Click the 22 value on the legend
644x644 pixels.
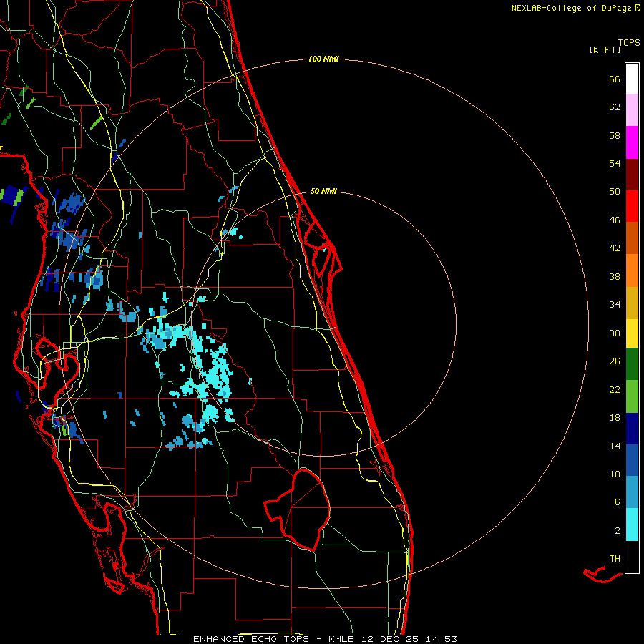click(615, 389)
